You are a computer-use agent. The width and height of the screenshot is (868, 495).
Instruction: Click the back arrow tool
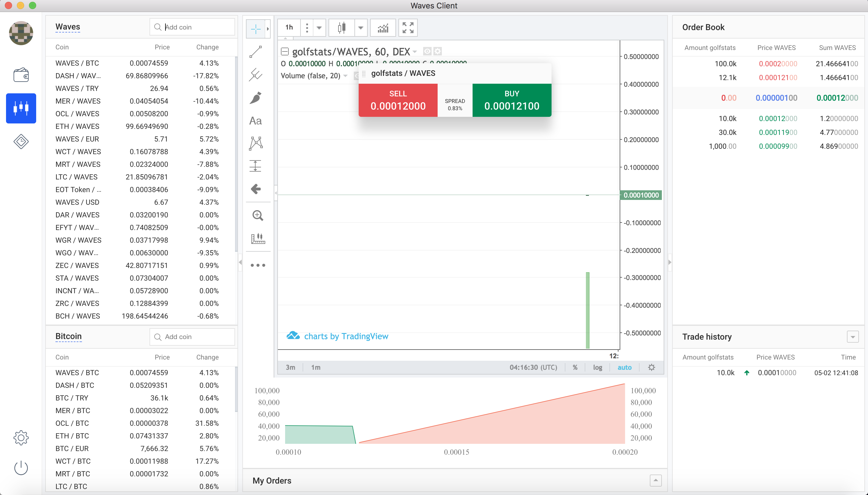pos(256,189)
